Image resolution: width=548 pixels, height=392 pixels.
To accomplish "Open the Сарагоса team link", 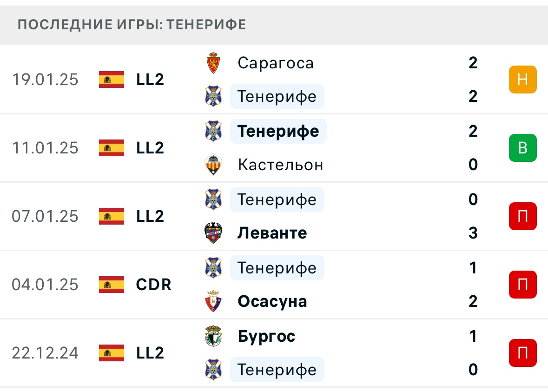I will [276, 63].
